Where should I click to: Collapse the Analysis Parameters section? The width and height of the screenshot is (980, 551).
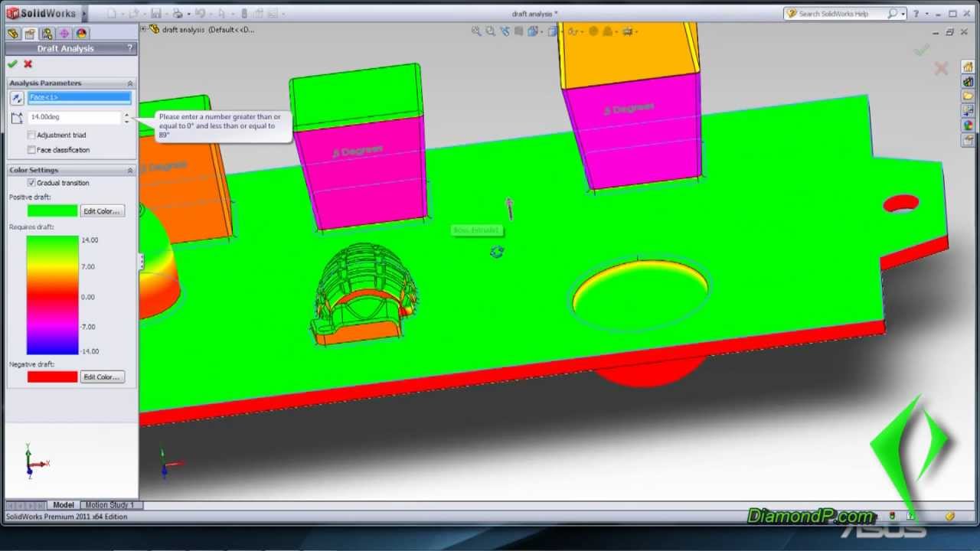click(129, 83)
